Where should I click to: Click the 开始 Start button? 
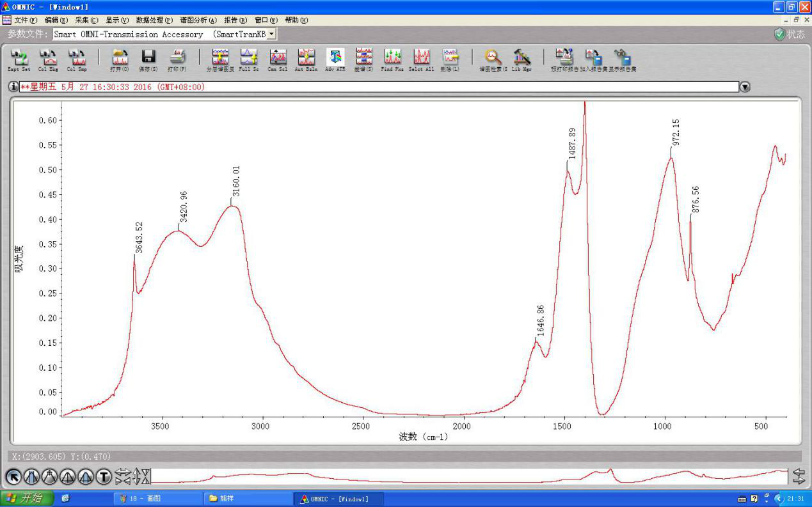pyautogui.click(x=24, y=498)
